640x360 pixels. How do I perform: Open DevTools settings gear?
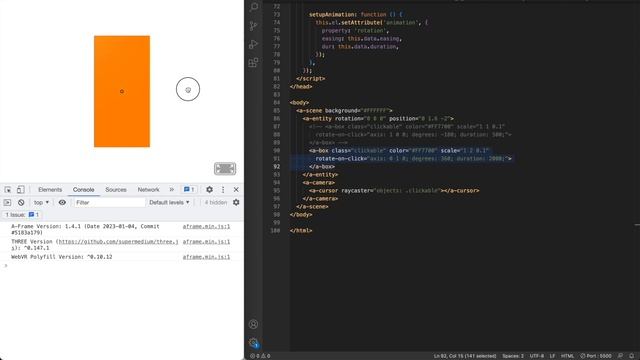[209, 189]
